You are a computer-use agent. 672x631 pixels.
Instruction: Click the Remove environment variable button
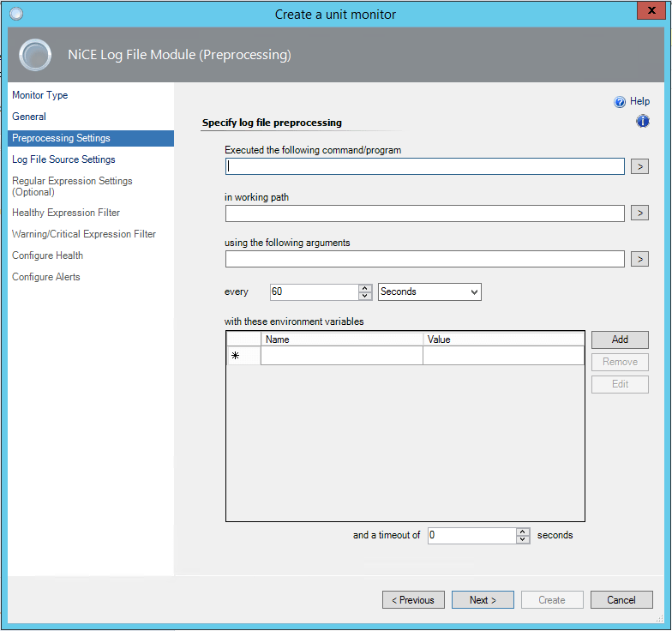[620, 362]
